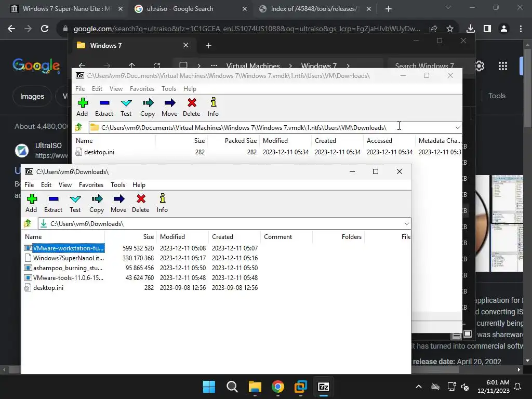
Task: Go up one folder in vmdk window
Action: point(78,127)
